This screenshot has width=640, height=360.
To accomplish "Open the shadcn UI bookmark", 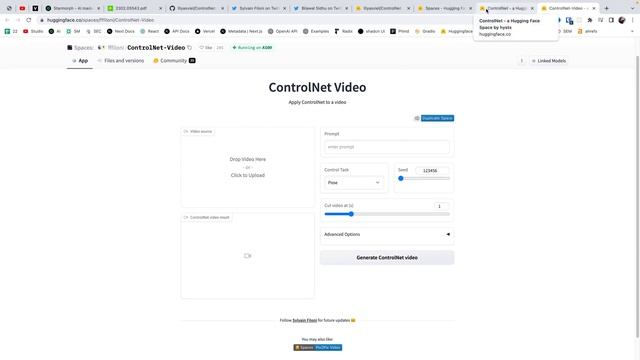I will pos(371,31).
